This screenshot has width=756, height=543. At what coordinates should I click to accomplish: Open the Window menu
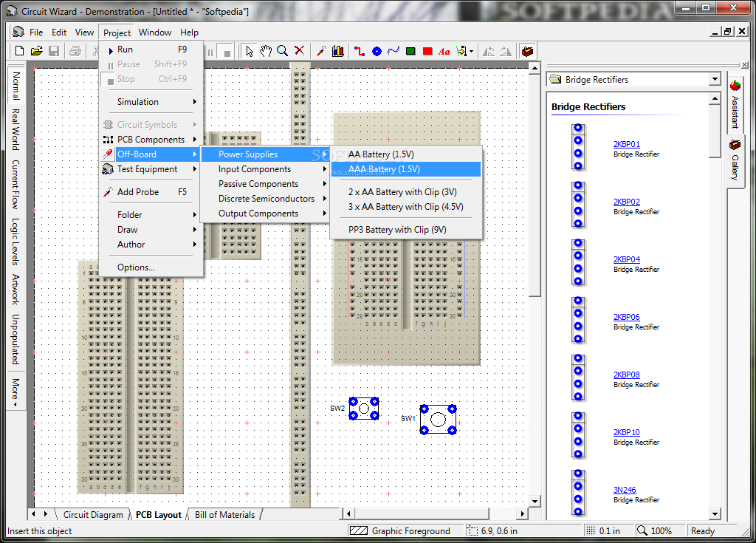click(x=155, y=33)
